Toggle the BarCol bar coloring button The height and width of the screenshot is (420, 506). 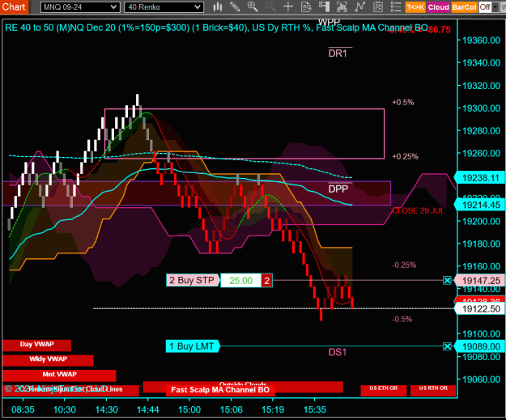tap(464, 7)
